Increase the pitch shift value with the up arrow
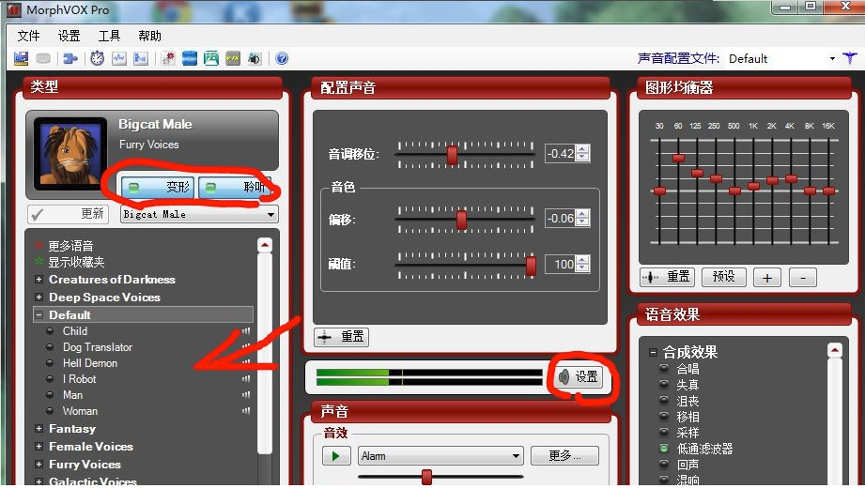 [582, 149]
